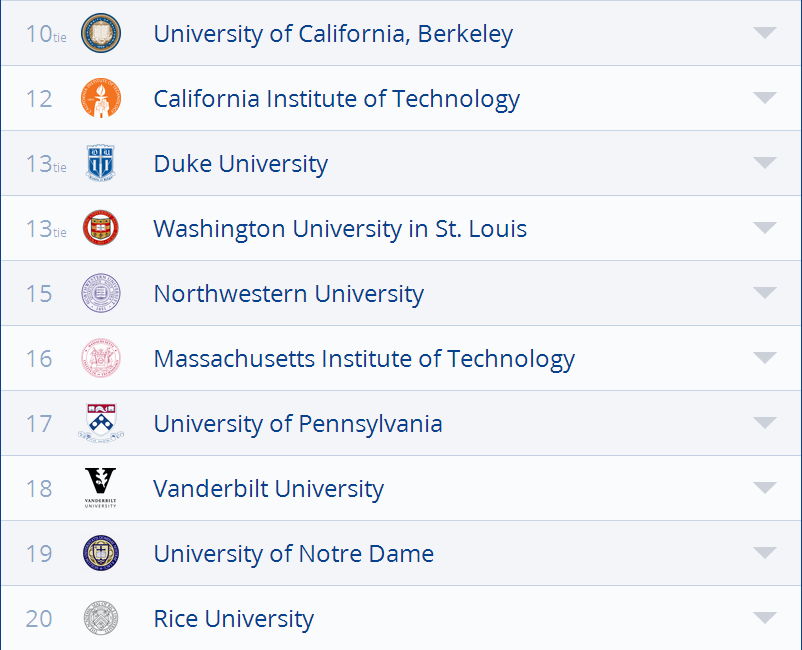
Task: Click the Caltech orange logo icon
Action: coord(100,98)
